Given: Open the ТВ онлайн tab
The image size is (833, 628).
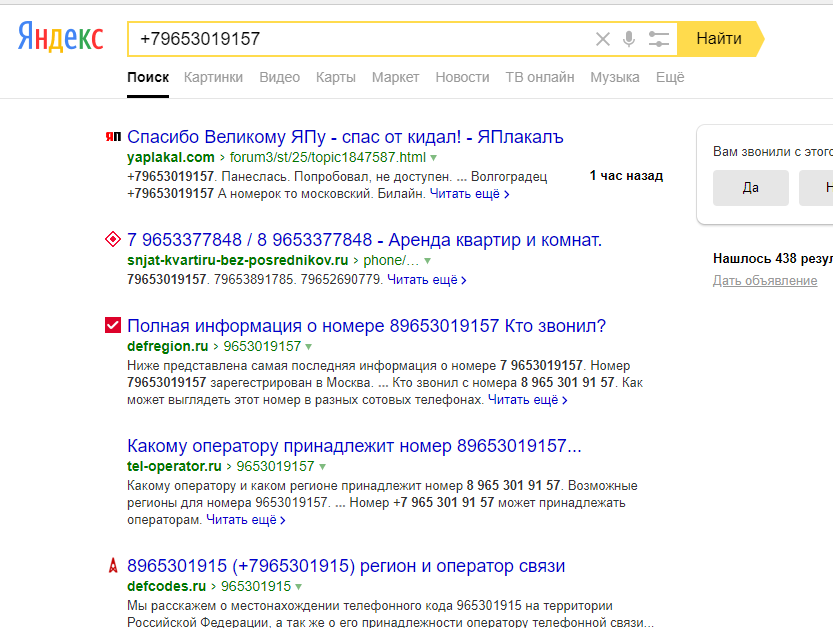Looking at the screenshot, I should (540, 78).
